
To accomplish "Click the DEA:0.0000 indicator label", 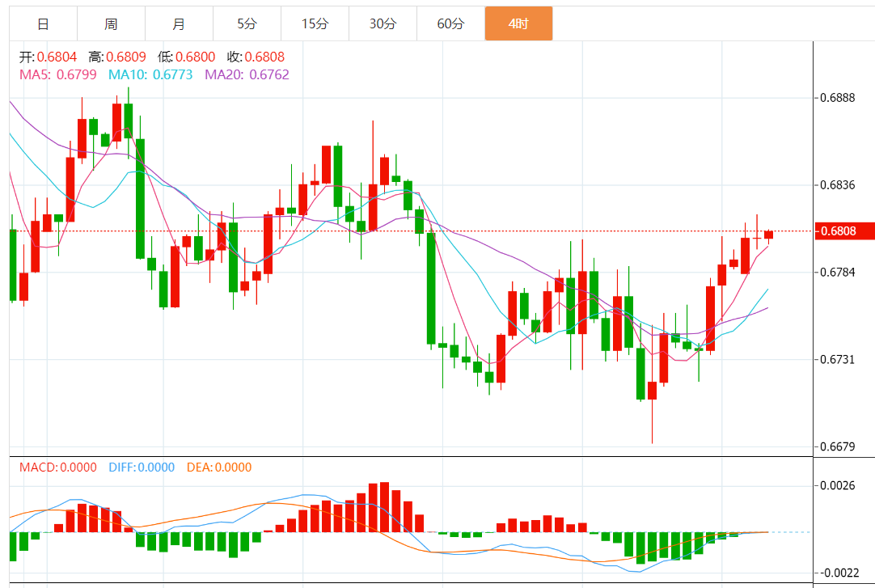I will pos(218,467).
